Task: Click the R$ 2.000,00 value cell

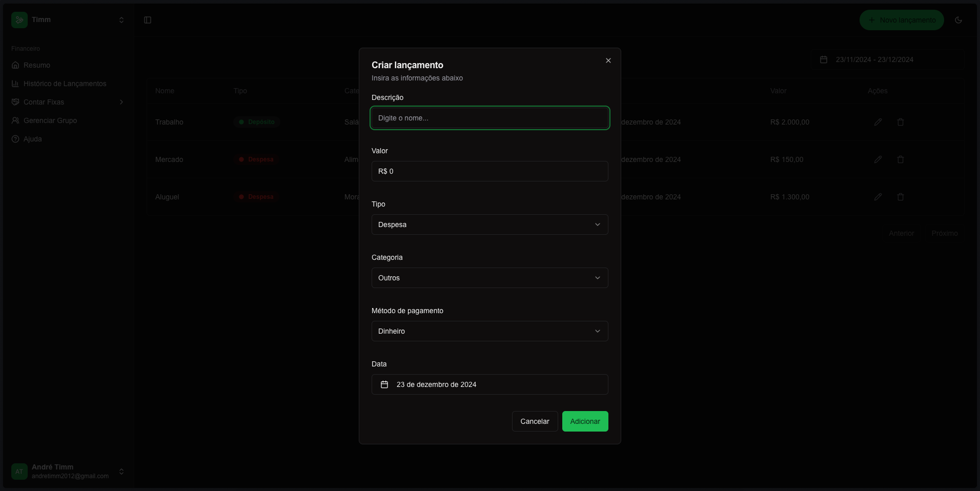Action: click(790, 122)
